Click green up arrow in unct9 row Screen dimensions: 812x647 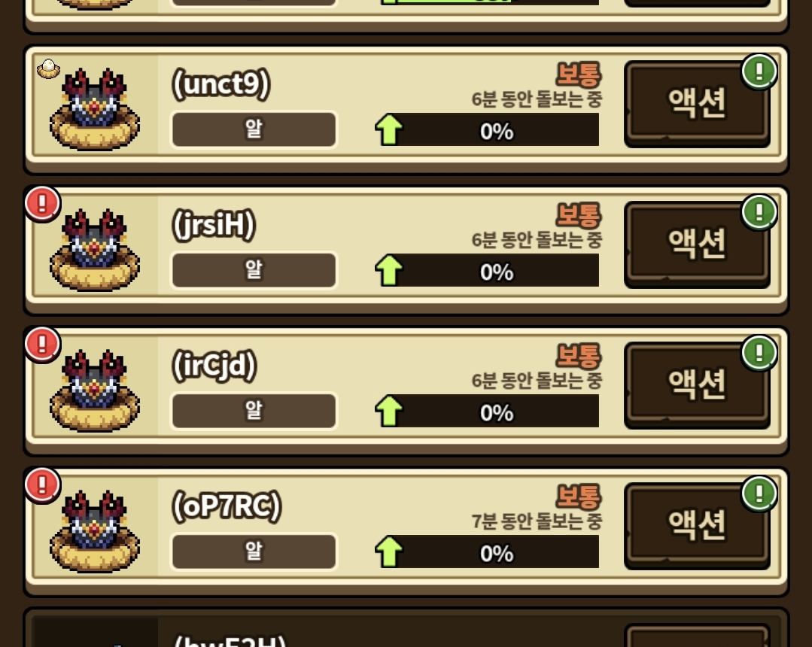[389, 129]
